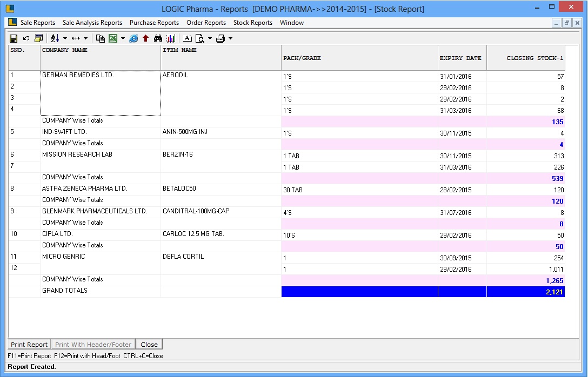This screenshot has width=588, height=377.
Task: Open the window layout icon in toolbar
Action: pos(38,38)
